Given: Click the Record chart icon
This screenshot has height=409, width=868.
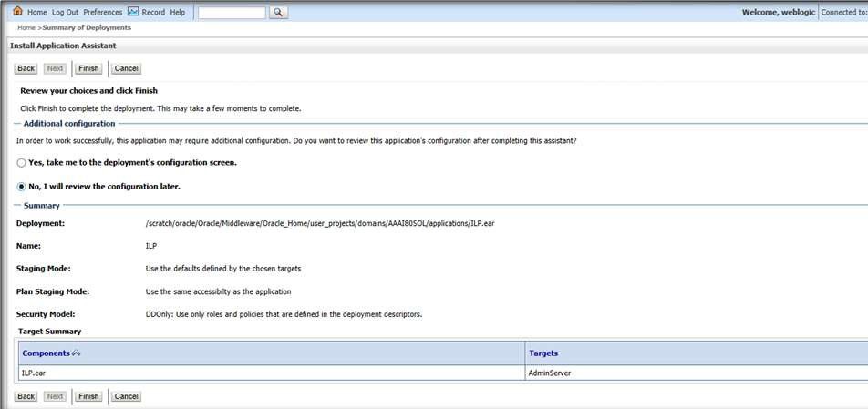Looking at the screenshot, I should [x=133, y=11].
